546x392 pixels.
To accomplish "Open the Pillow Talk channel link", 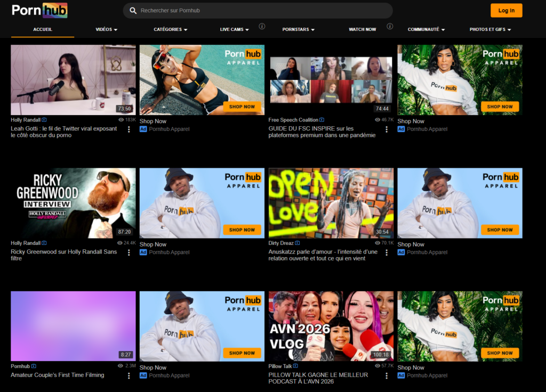I will [280, 366].
